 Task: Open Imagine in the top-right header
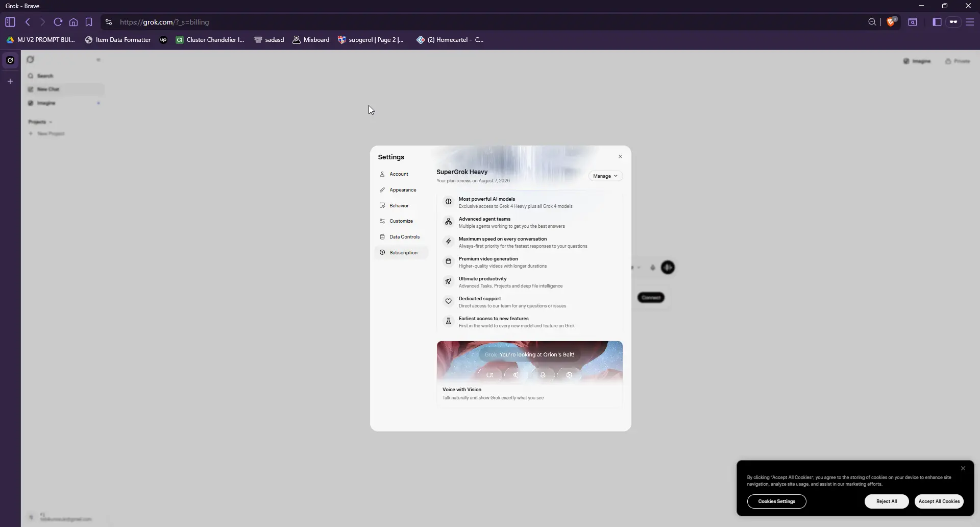[917, 61]
